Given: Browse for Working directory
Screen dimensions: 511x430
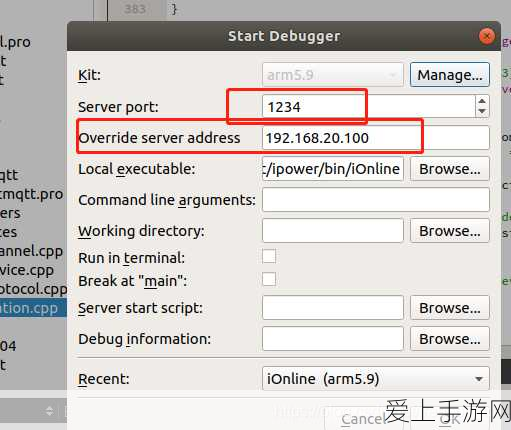Looking at the screenshot, I should (x=450, y=231).
